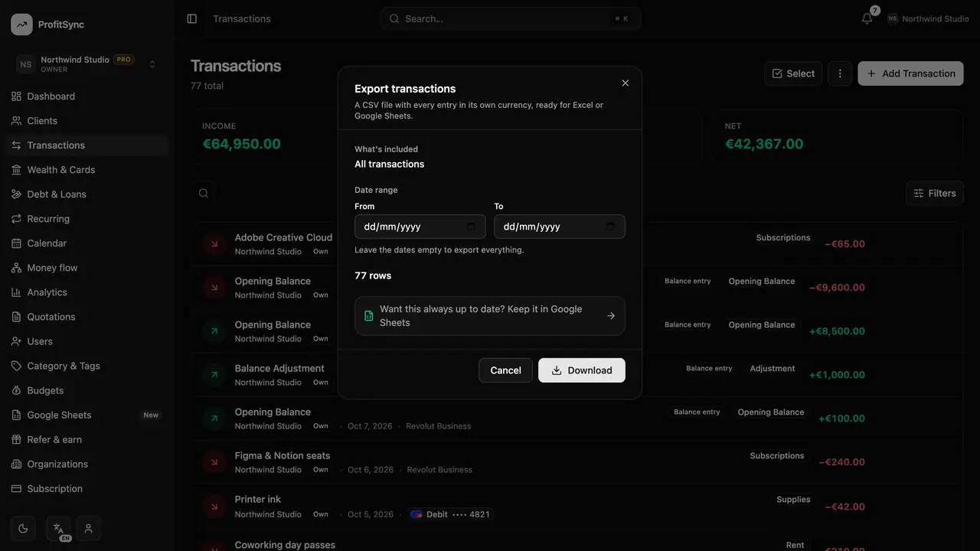Click the transaction list search icon
The height and width of the screenshot is (551, 980).
coord(204,194)
